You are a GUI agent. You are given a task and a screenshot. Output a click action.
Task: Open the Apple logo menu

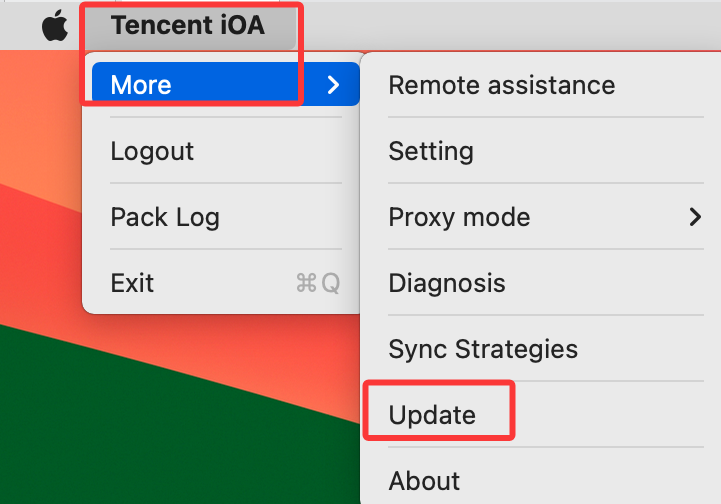click(55, 25)
